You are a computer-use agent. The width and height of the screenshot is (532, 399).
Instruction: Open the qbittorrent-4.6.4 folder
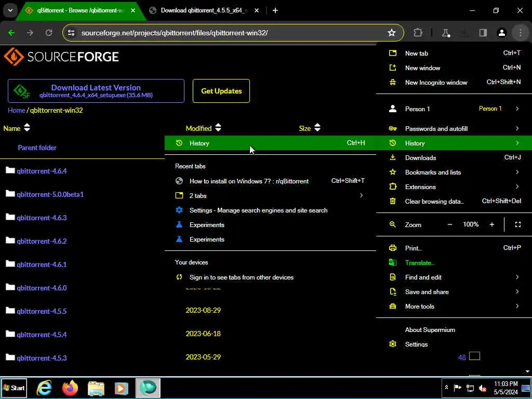(x=42, y=171)
